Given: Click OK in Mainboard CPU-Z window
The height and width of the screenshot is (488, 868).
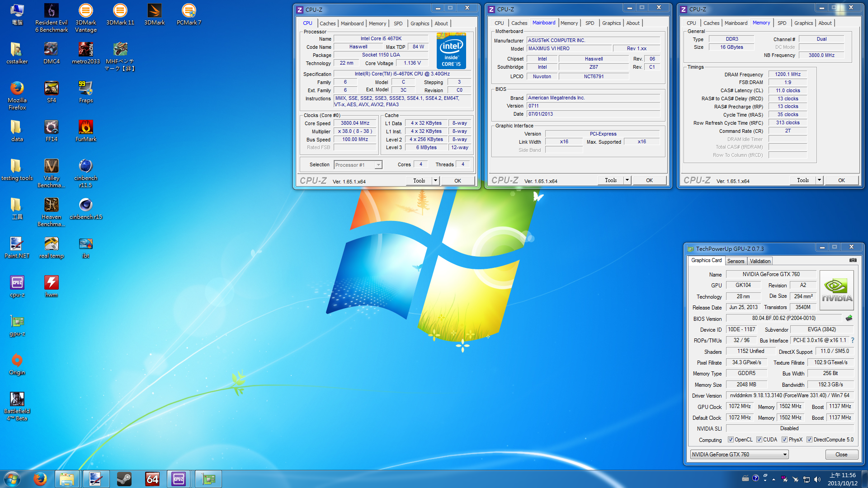Looking at the screenshot, I should [649, 180].
